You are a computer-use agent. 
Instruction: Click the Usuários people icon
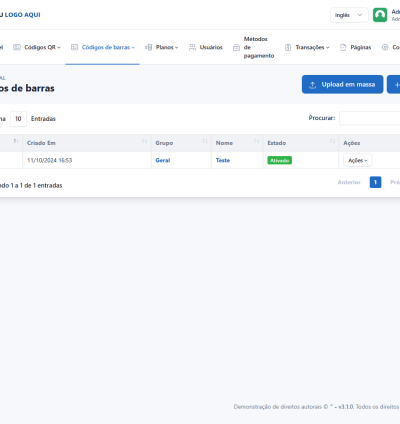(192, 47)
